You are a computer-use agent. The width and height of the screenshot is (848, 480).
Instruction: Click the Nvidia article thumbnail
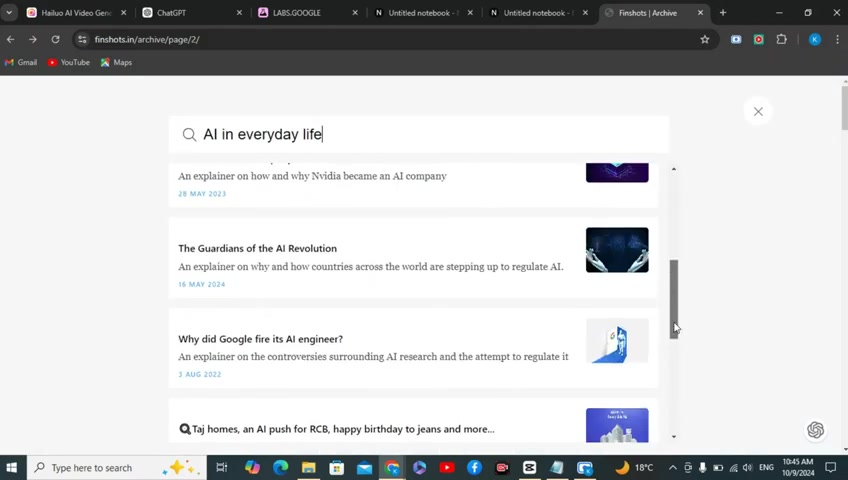coord(617,172)
